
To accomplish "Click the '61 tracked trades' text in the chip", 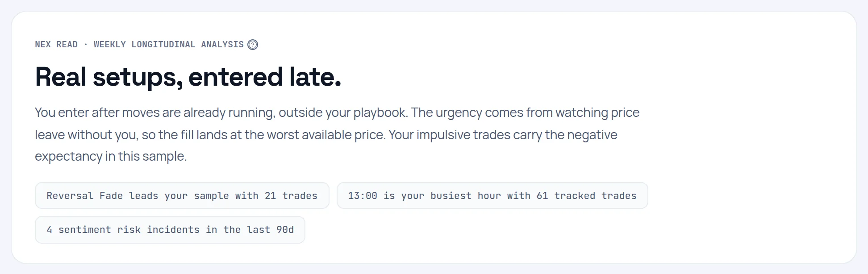I will click(x=586, y=196).
